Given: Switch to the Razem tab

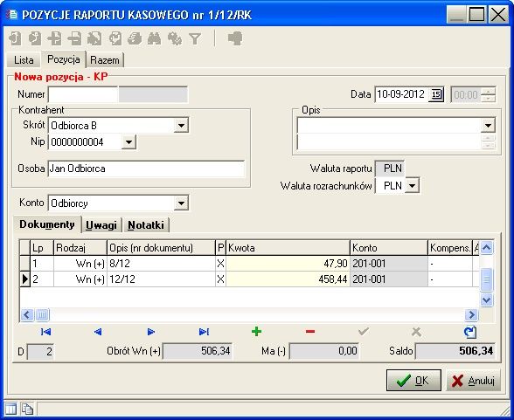Looking at the screenshot, I should point(105,60).
